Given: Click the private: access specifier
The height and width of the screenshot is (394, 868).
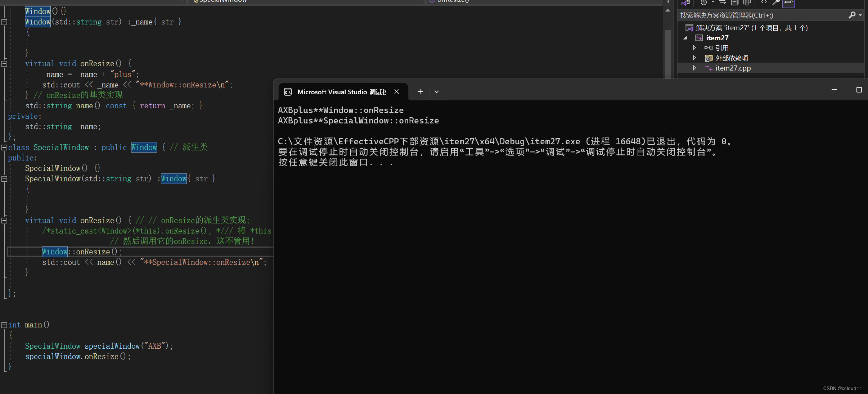Looking at the screenshot, I should 25,116.
